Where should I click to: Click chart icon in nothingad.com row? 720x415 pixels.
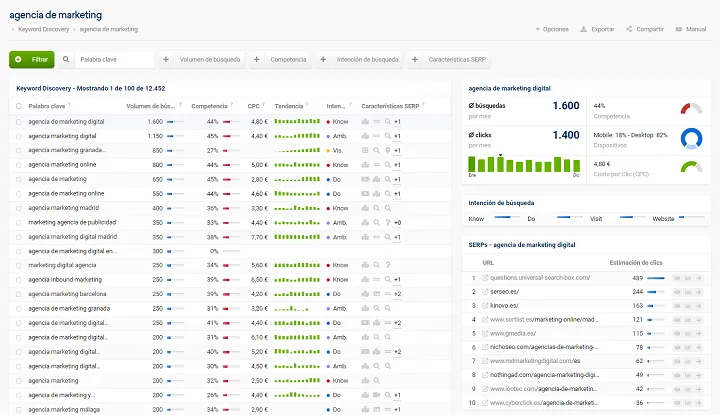pyautogui.click(x=688, y=375)
